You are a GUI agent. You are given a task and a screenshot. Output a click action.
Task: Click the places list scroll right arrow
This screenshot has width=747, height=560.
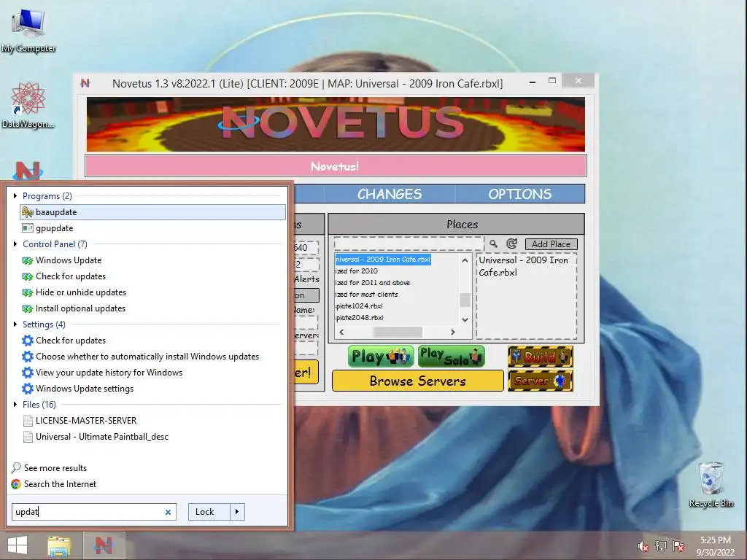(x=452, y=332)
